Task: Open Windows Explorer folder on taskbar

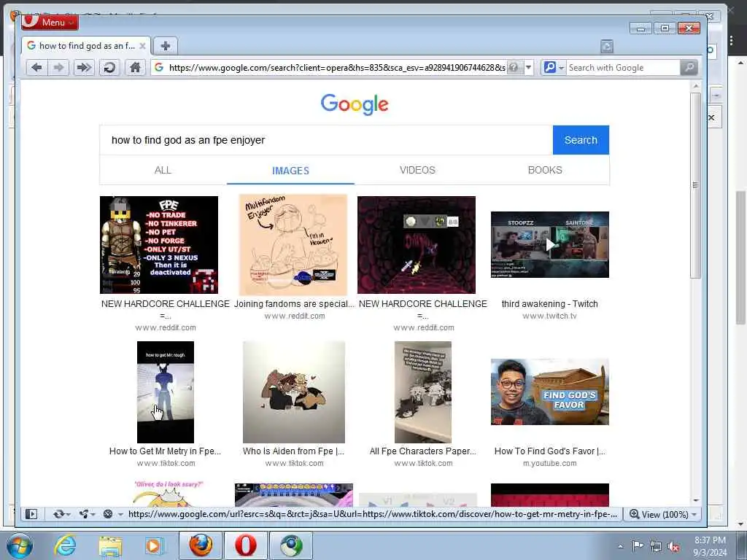Action: (111, 545)
